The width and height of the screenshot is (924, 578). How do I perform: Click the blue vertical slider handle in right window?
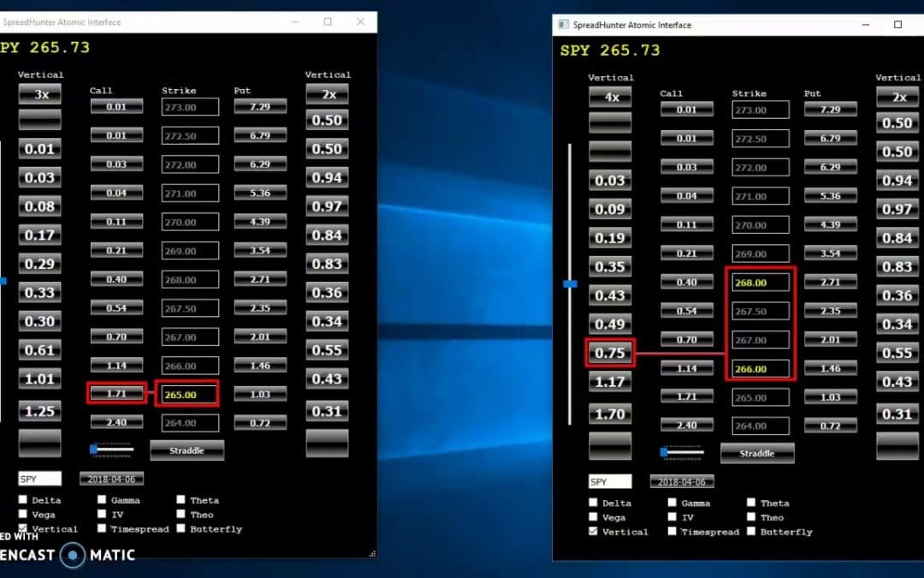[570, 283]
